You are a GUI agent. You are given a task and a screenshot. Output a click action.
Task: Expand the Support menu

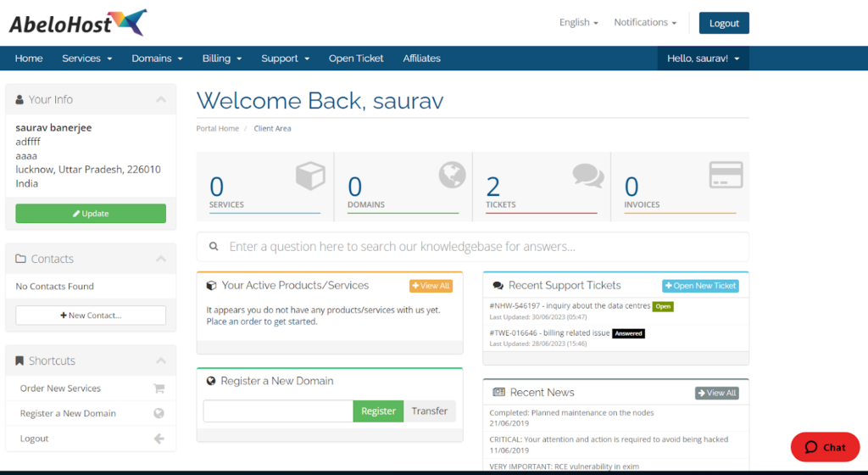click(x=285, y=59)
